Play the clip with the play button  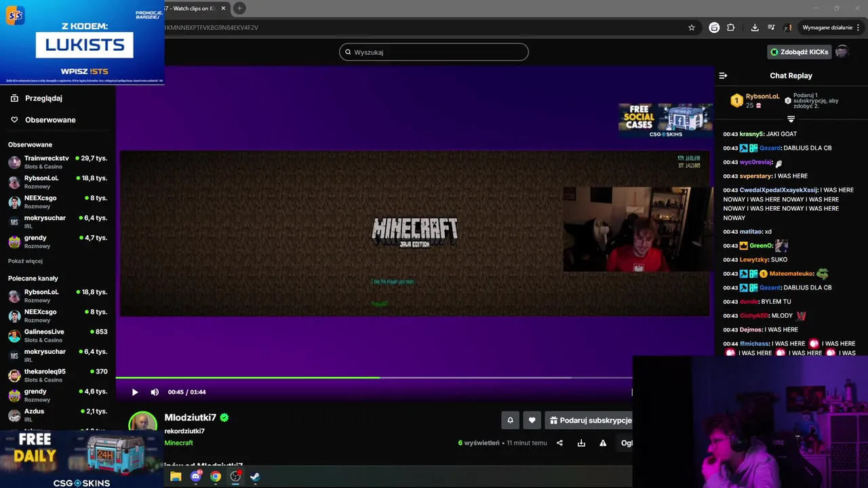[135, 392]
